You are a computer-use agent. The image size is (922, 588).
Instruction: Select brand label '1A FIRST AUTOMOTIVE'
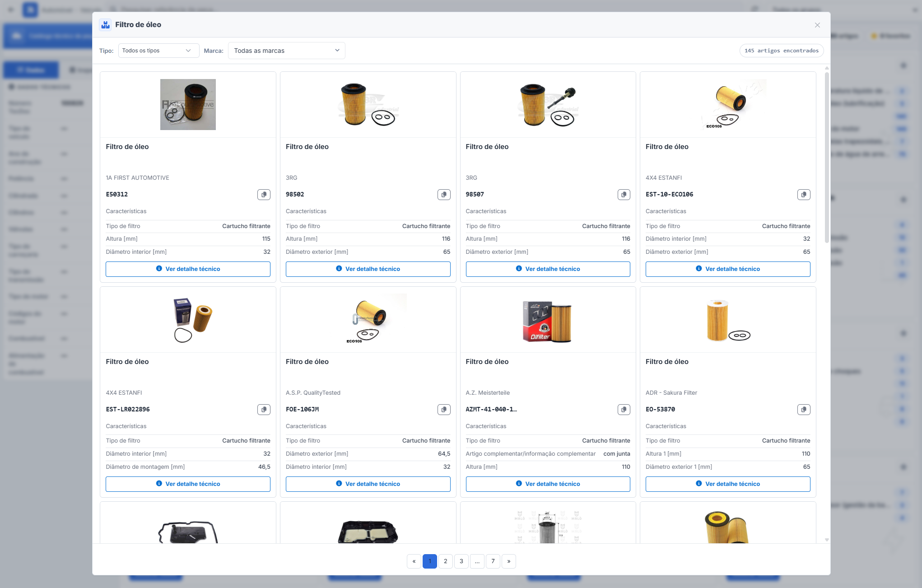tap(138, 178)
